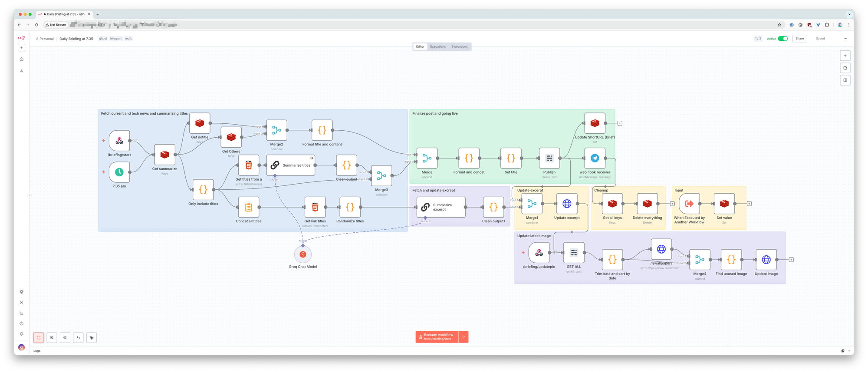Select the When Executed by Another Workflow node
The width and height of the screenshot is (868, 373).
pyautogui.click(x=689, y=204)
